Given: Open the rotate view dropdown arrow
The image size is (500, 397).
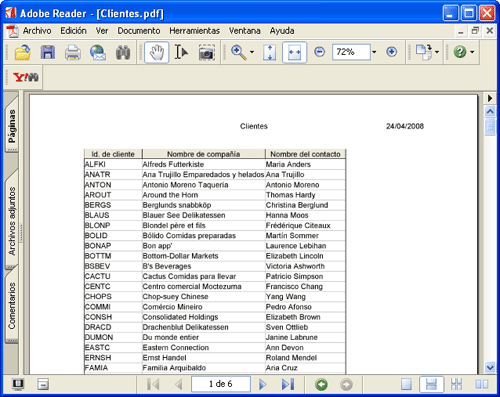Looking at the screenshot, I should (x=437, y=52).
